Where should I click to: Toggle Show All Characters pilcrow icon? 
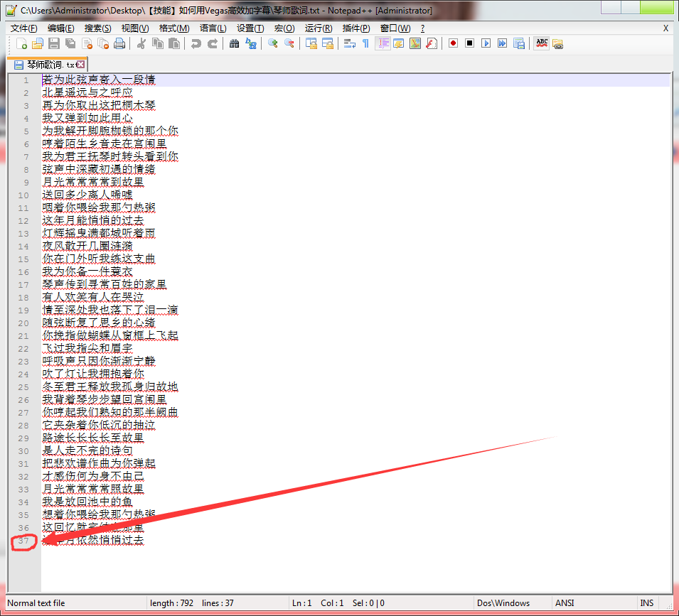(x=366, y=43)
